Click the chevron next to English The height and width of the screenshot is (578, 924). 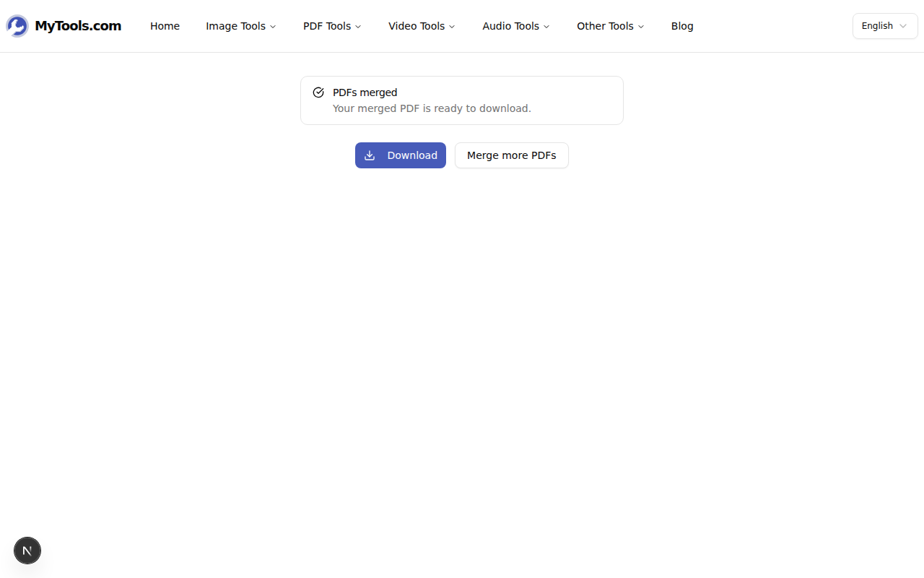click(x=902, y=26)
